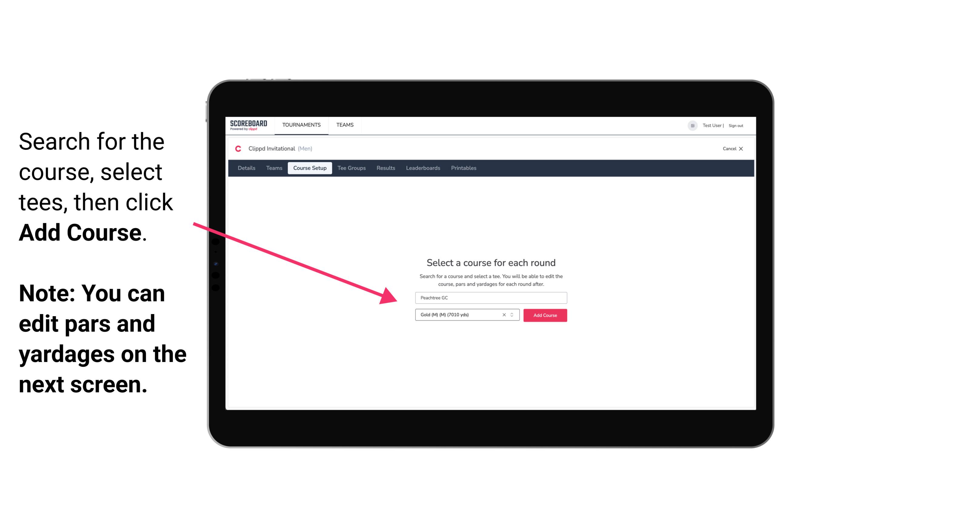The image size is (980, 527).
Task: Click the Test User account icon
Action: [x=689, y=125]
